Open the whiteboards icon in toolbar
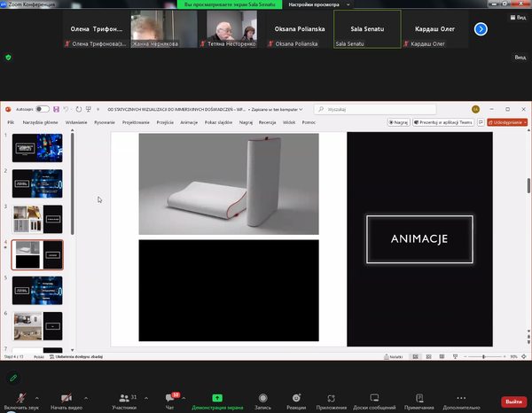Screen dimensions: 532x413 [373, 398]
